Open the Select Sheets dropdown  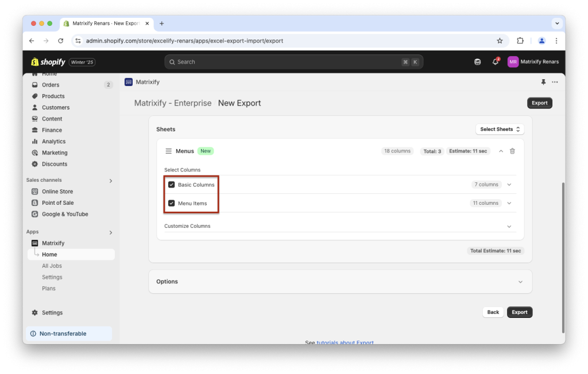(x=499, y=129)
